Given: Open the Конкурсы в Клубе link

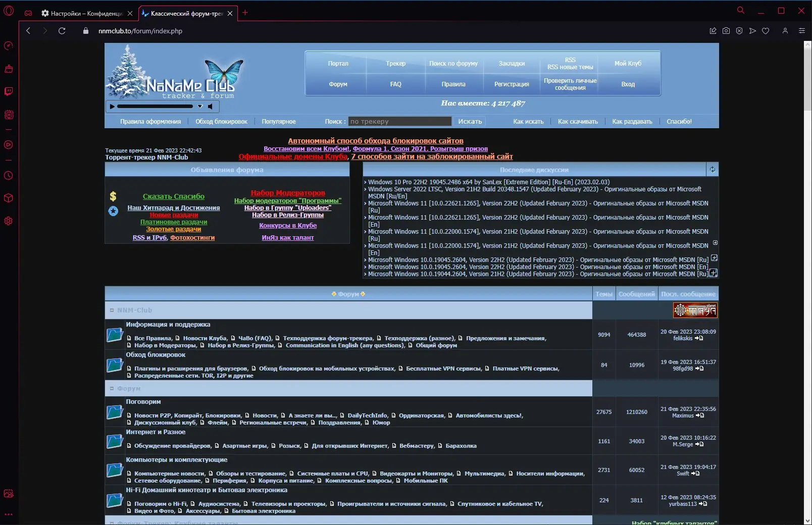Looking at the screenshot, I should [x=288, y=226].
